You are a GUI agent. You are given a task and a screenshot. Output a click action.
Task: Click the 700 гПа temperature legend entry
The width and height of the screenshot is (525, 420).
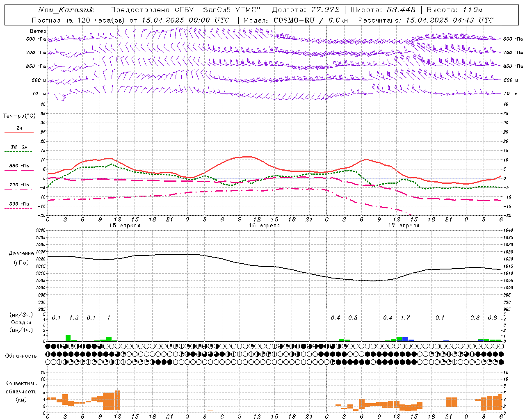coord(19,185)
